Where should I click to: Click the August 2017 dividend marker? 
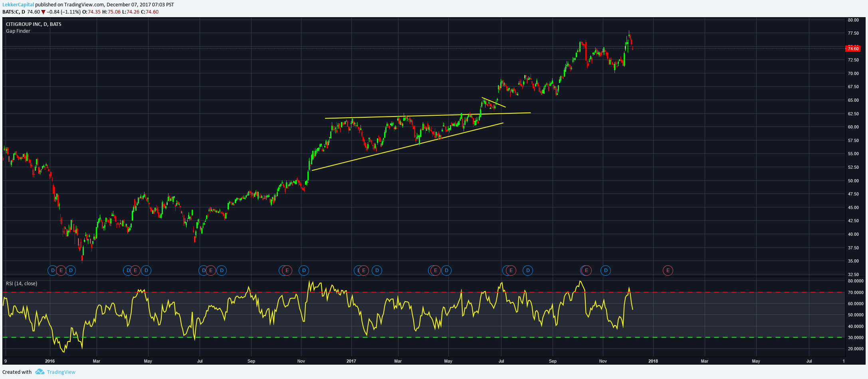tap(528, 270)
